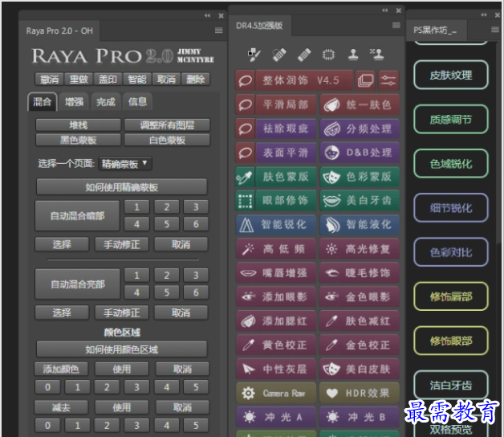Open the sliders settings icon beside 整体润饰
Viewport: 504px width, 437px height.
pyautogui.click(x=388, y=80)
